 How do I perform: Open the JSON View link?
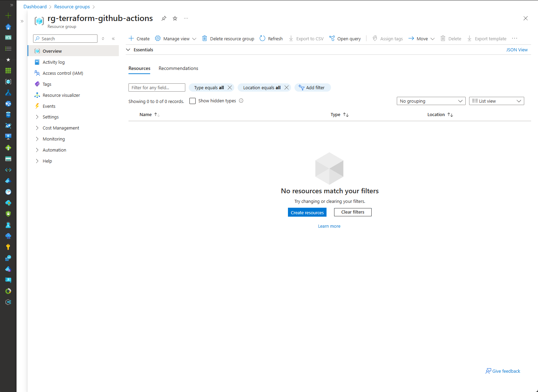pyautogui.click(x=517, y=50)
